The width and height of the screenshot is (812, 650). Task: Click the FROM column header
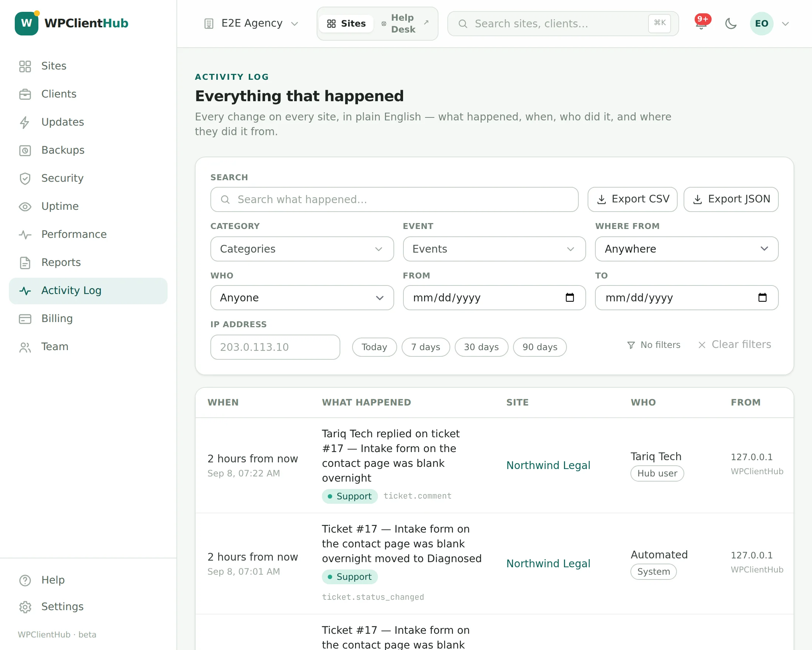746,403
